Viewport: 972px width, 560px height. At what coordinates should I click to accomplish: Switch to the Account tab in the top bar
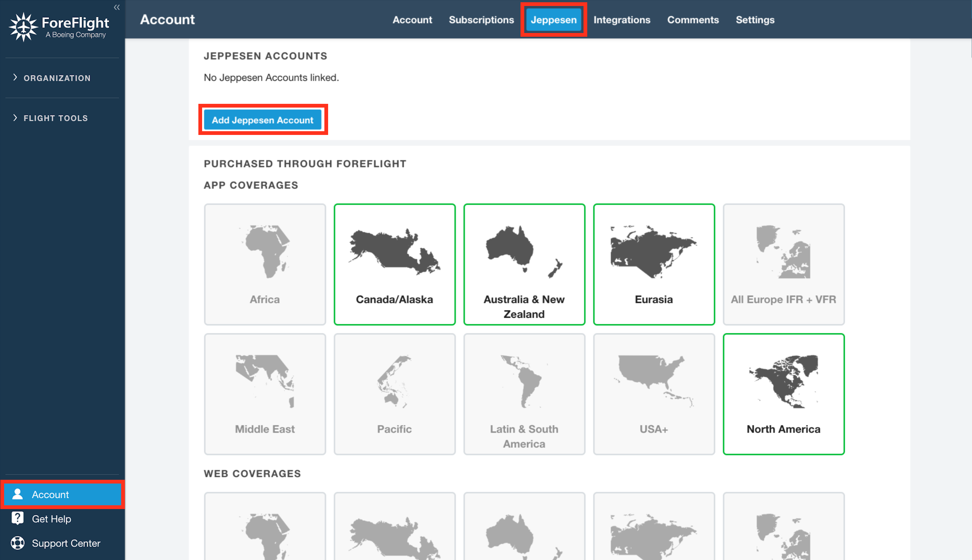point(412,20)
